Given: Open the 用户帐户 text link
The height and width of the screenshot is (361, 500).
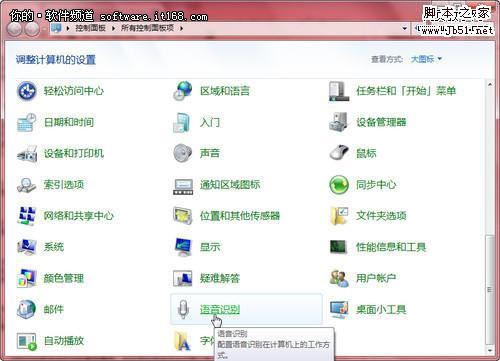Looking at the screenshot, I should (x=376, y=278).
